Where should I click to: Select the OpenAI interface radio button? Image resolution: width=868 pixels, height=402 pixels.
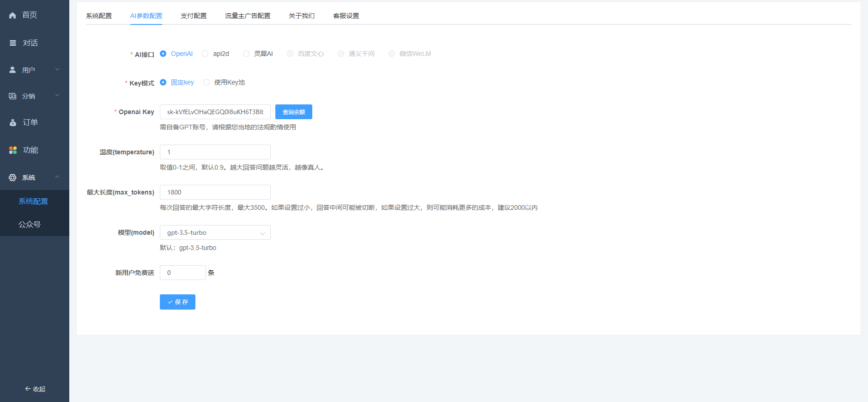coord(163,54)
